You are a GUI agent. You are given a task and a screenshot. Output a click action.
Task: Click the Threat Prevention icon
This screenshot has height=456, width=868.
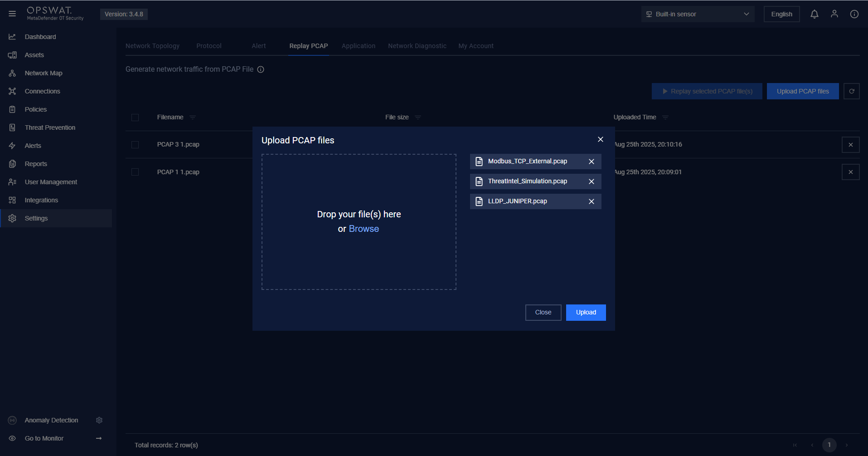[12, 127]
